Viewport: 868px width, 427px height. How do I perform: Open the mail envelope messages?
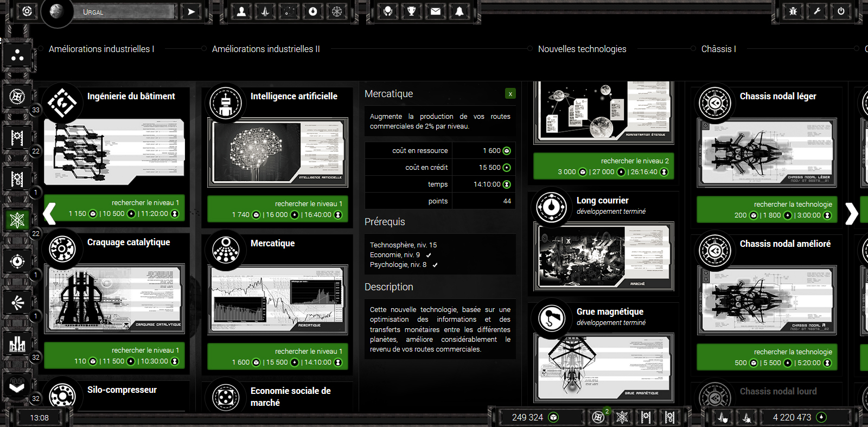(436, 11)
